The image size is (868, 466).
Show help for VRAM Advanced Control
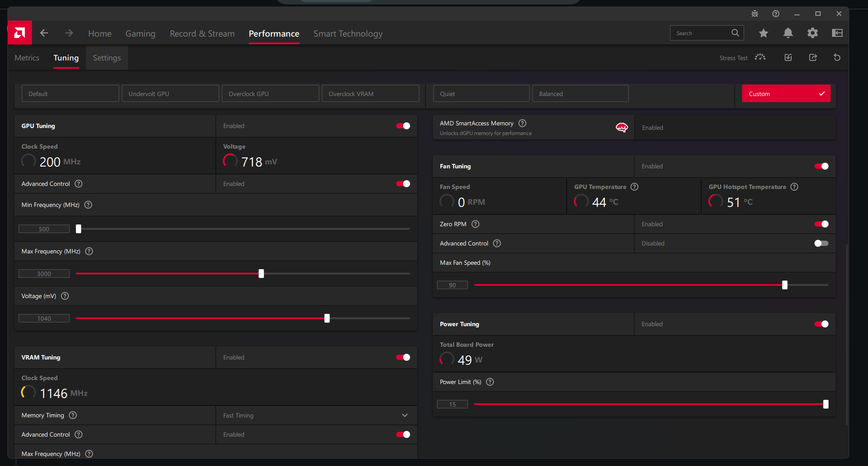pos(79,434)
